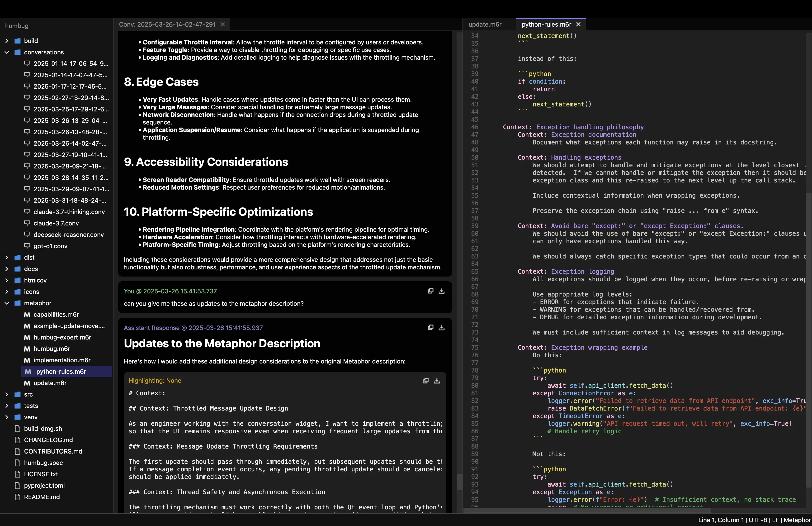Close the Conv: 2025-03-26-14-02-47-291 tab
This screenshot has width=812, height=526.
click(223, 24)
